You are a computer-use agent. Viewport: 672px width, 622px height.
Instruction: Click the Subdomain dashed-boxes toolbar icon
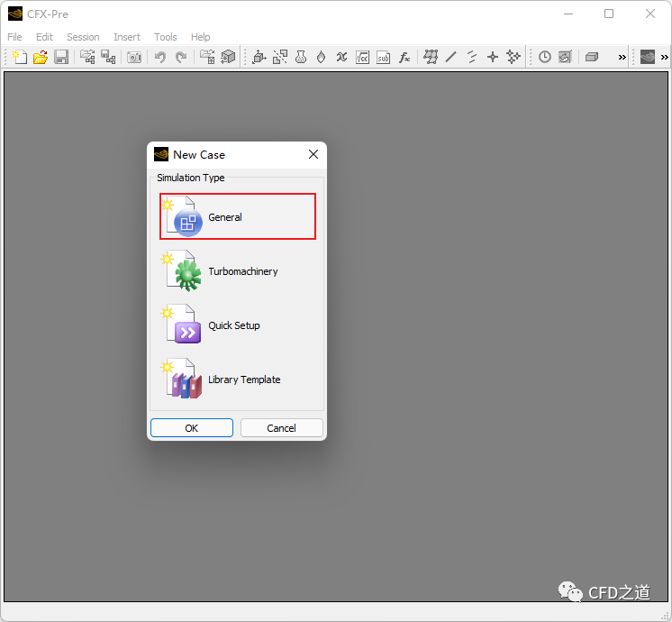click(x=280, y=57)
